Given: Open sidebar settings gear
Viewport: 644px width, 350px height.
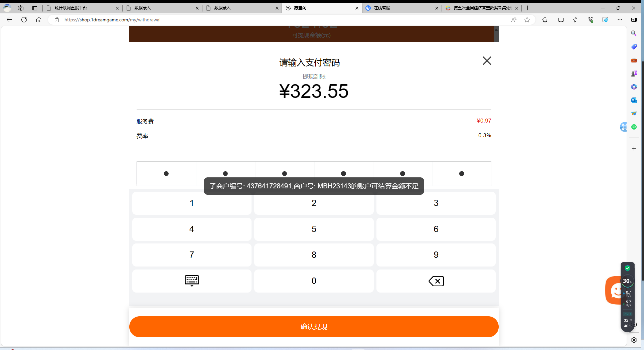Looking at the screenshot, I should coord(634,340).
